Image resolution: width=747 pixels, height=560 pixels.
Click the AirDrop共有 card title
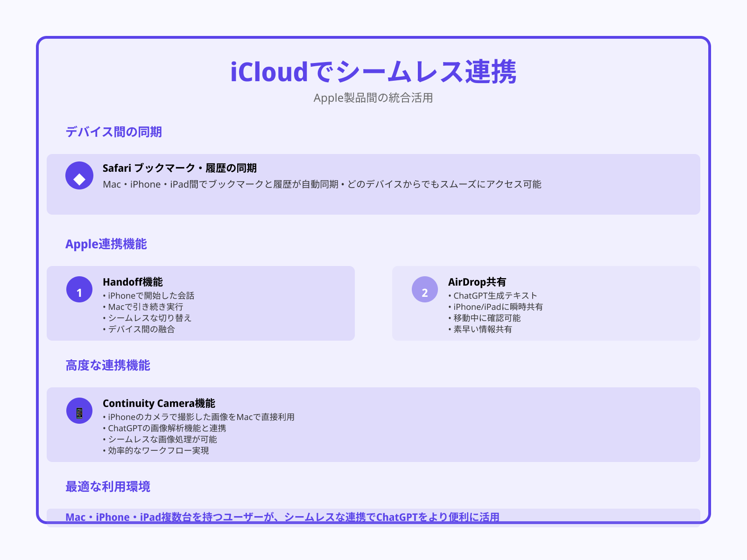click(477, 282)
